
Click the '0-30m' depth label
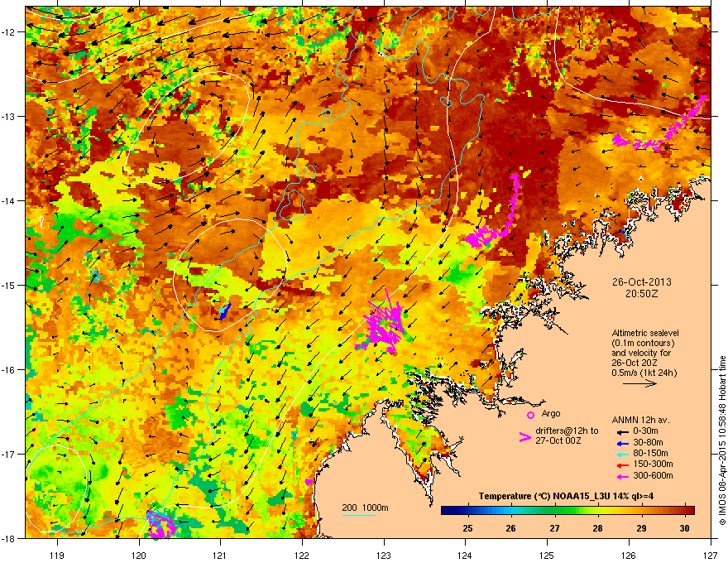click(x=645, y=431)
